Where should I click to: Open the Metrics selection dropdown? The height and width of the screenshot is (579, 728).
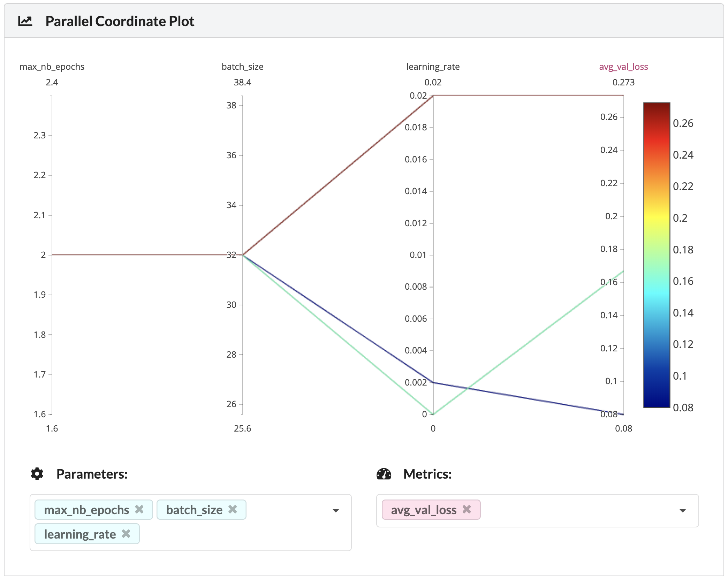(x=683, y=510)
